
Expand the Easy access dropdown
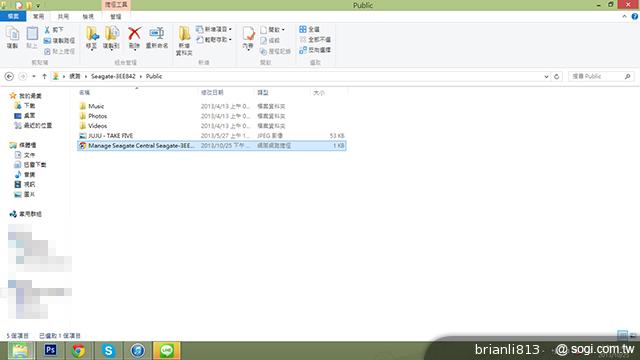214,40
